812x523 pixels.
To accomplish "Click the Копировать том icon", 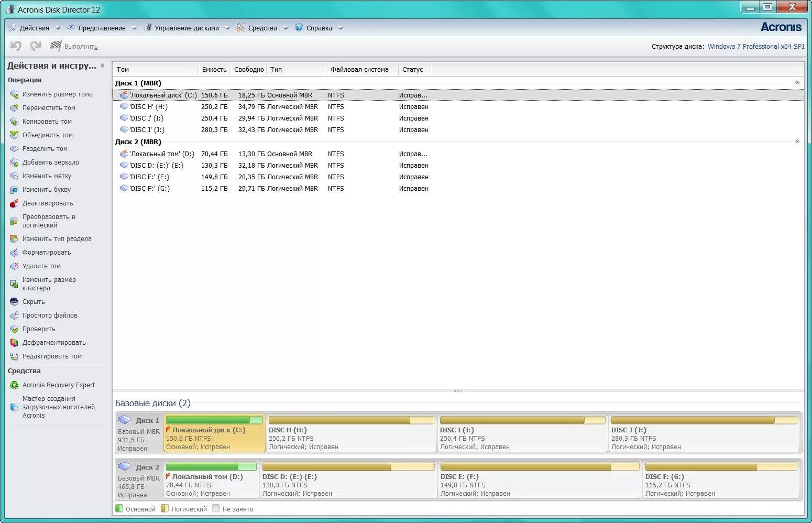I will (14, 122).
